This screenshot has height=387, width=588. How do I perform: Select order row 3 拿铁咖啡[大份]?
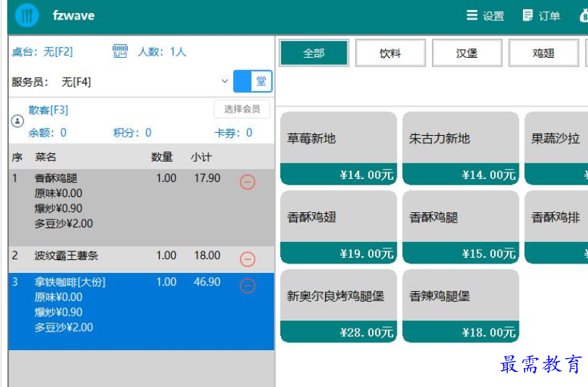(x=142, y=311)
